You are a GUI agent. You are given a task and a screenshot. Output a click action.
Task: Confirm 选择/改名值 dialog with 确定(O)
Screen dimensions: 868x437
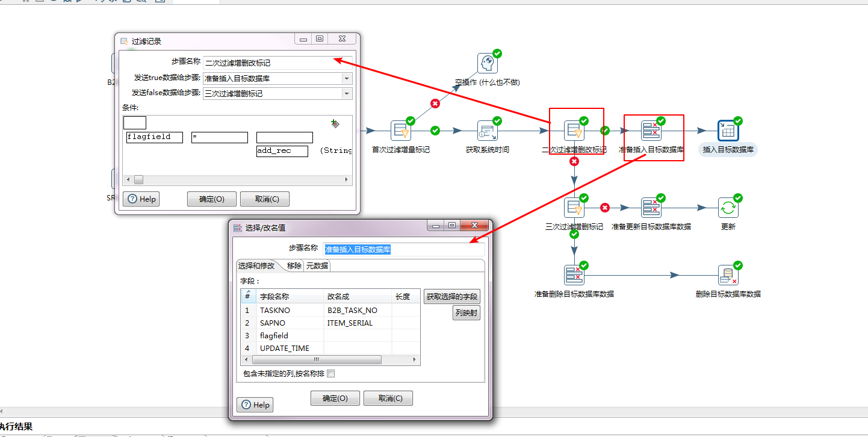335,398
